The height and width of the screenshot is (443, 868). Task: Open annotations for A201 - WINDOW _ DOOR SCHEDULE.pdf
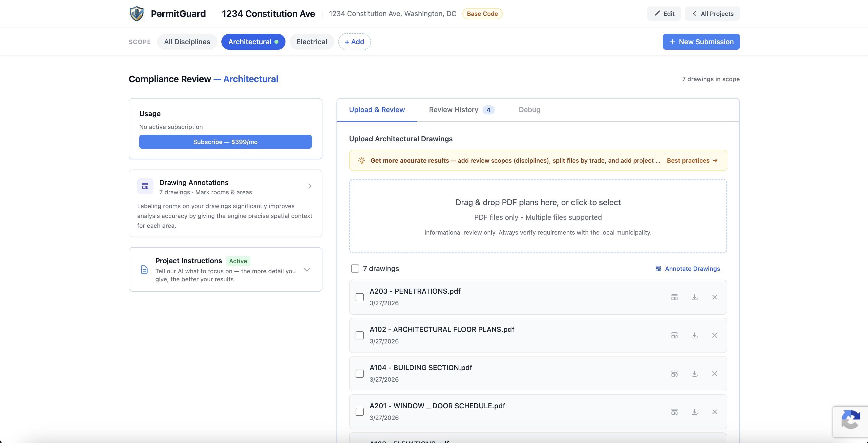click(674, 412)
